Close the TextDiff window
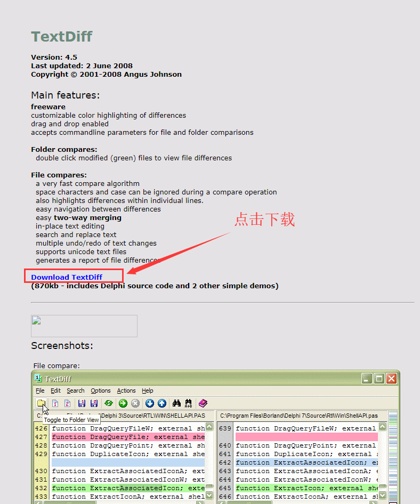420x504 pixels. click(x=391, y=379)
